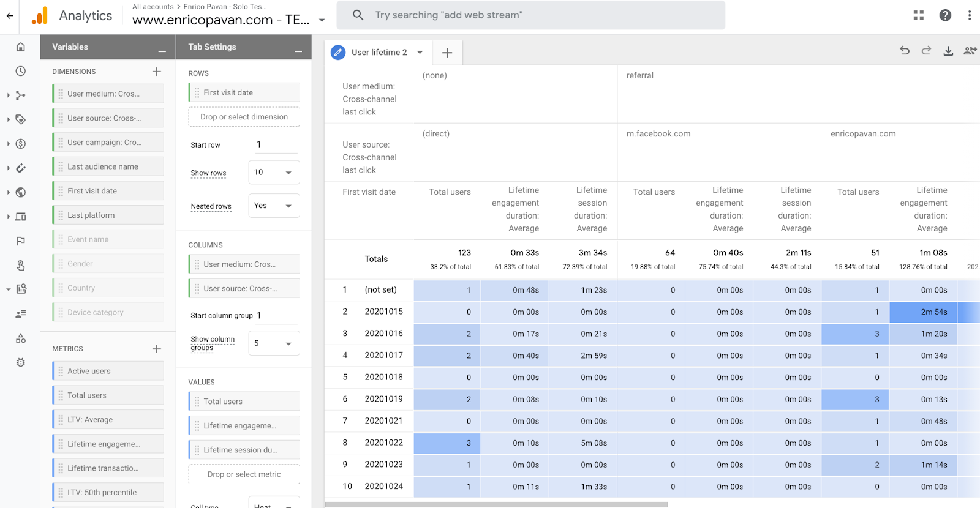The width and height of the screenshot is (980, 508).
Task: Select Active users metric
Action: (108, 371)
